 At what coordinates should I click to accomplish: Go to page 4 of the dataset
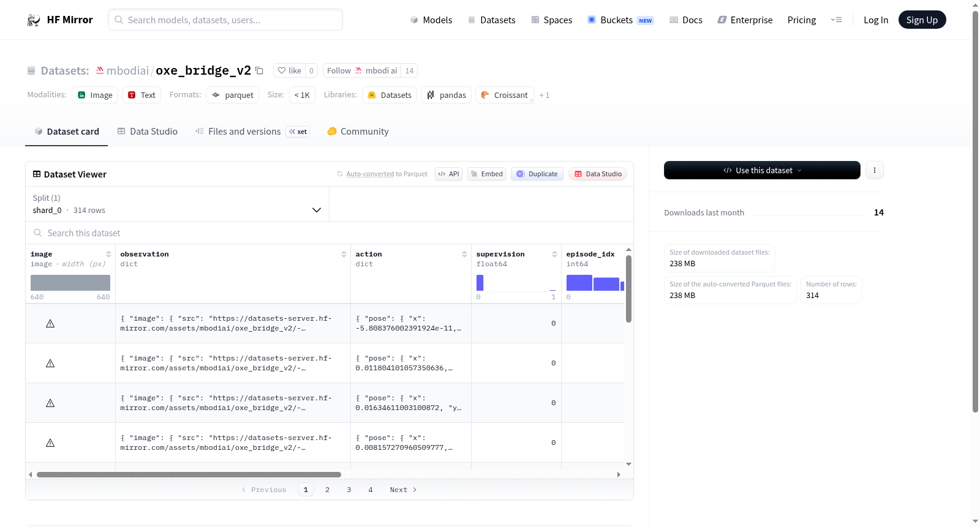pyautogui.click(x=371, y=490)
